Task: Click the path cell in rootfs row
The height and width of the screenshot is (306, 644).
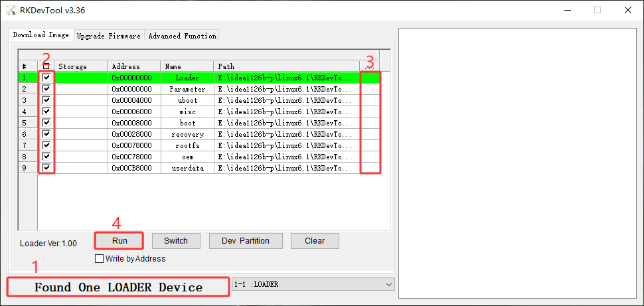Action: (287, 145)
